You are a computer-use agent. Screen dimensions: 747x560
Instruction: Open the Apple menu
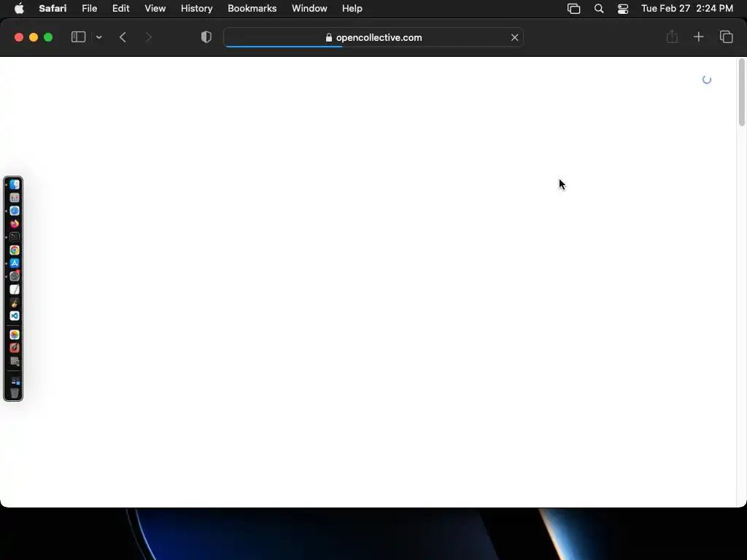point(19,9)
